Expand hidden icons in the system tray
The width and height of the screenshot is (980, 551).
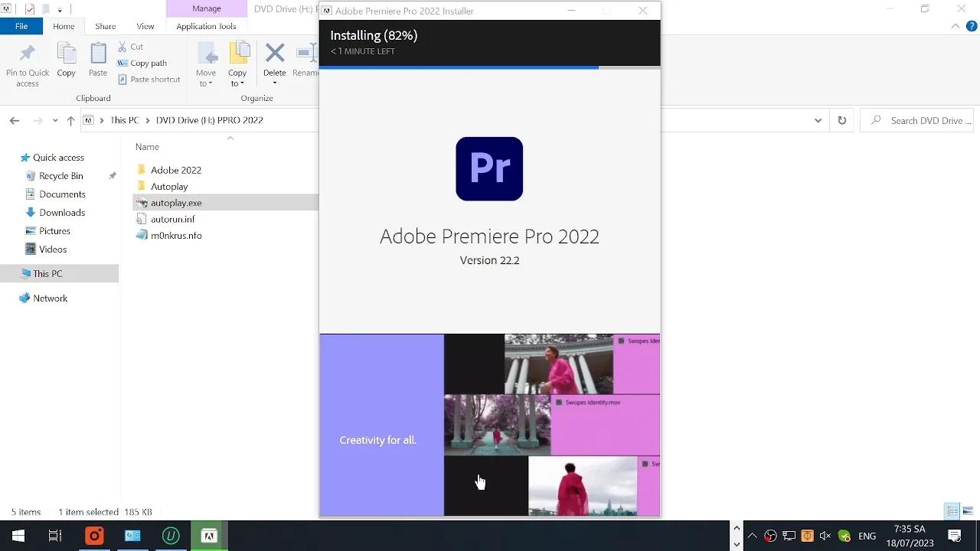tap(752, 535)
